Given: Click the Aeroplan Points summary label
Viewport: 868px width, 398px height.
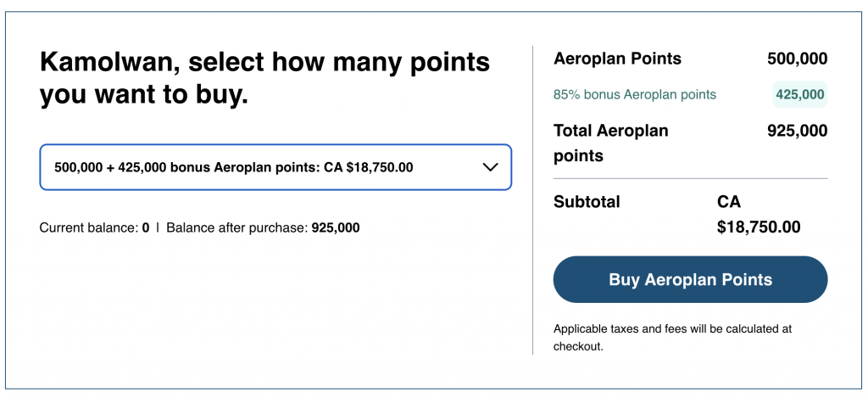Looking at the screenshot, I should click(x=617, y=59).
